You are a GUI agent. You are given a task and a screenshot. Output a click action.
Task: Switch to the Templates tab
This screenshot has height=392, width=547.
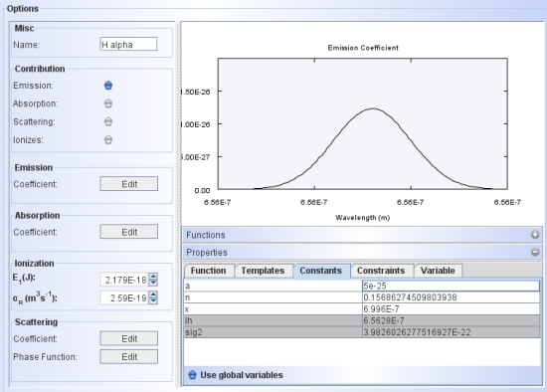263,271
